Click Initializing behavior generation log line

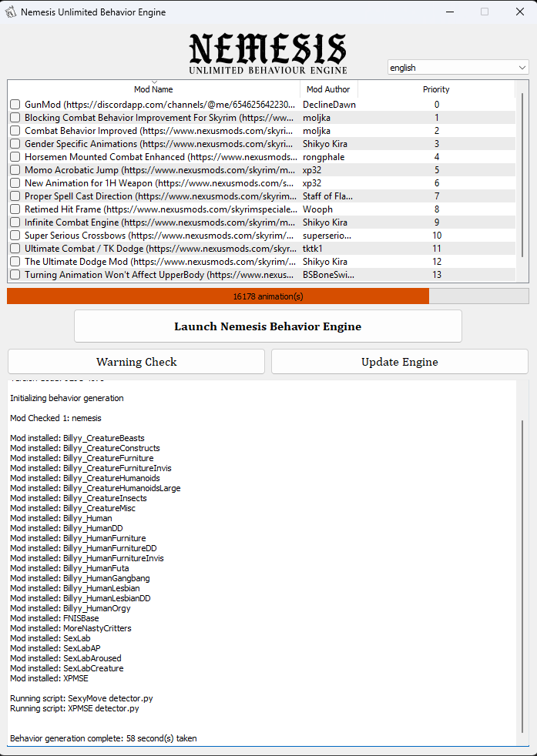point(66,398)
